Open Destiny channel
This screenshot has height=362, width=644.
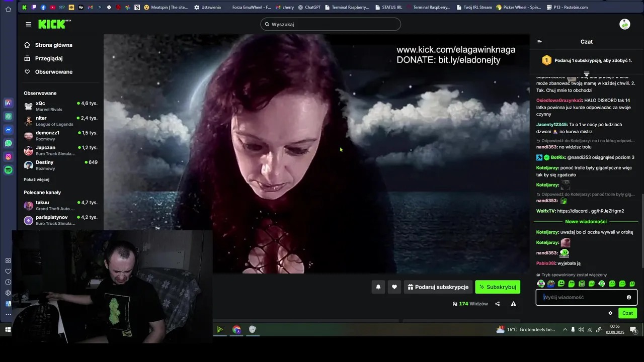tap(60, 165)
